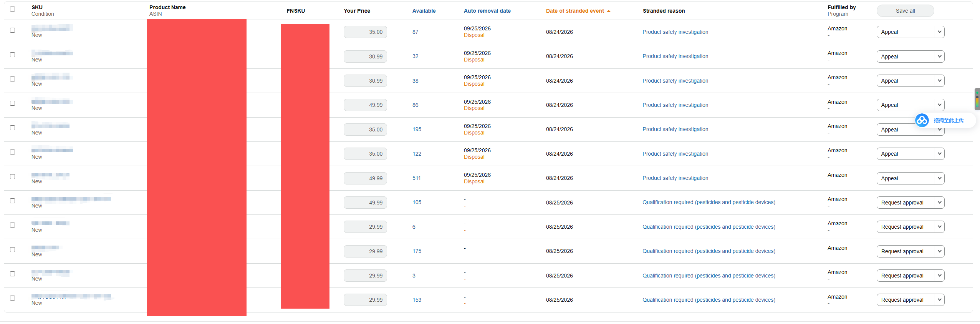Click the available quantity 511
Screen dimensions: 980x324
pyautogui.click(x=417, y=178)
